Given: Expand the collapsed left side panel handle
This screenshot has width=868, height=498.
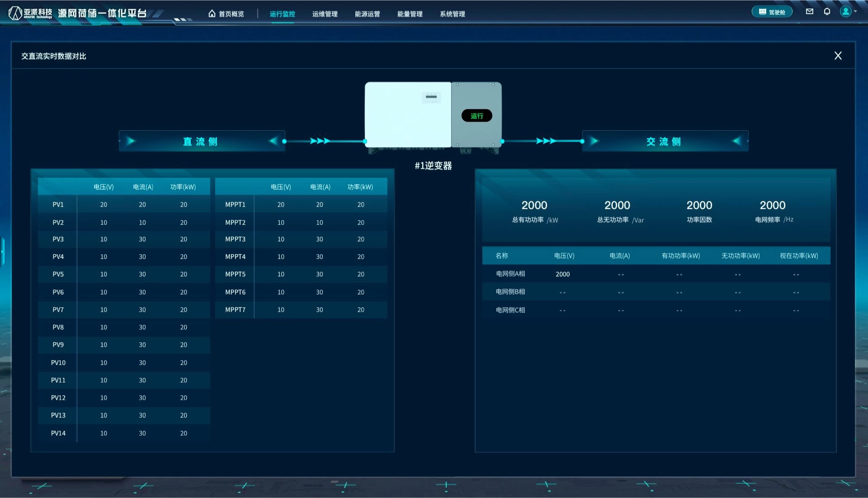Looking at the screenshot, I should coord(2,252).
